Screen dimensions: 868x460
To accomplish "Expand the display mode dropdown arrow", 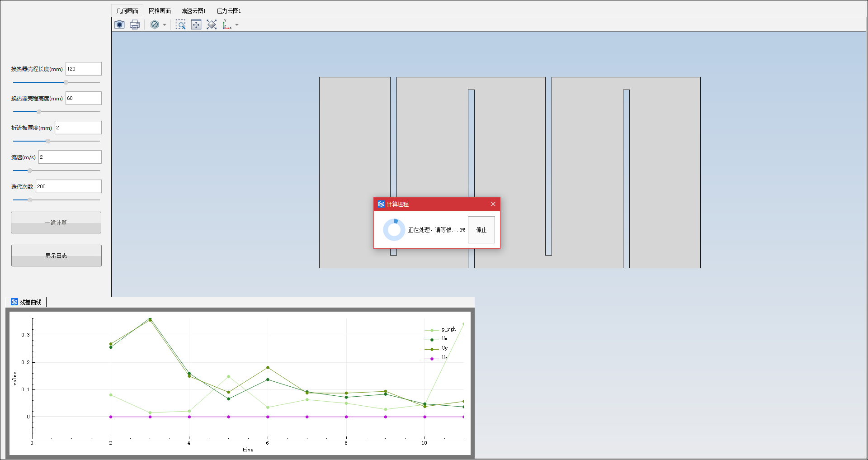I will click(x=165, y=25).
